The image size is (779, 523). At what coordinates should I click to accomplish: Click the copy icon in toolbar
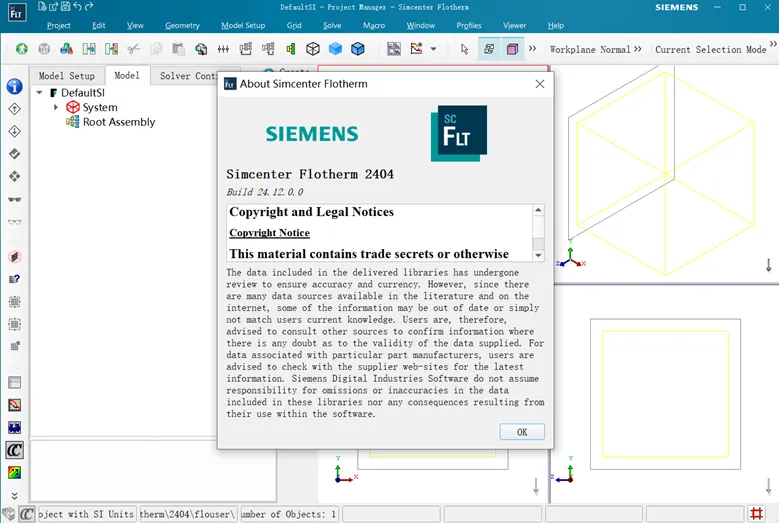(x=156, y=49)
